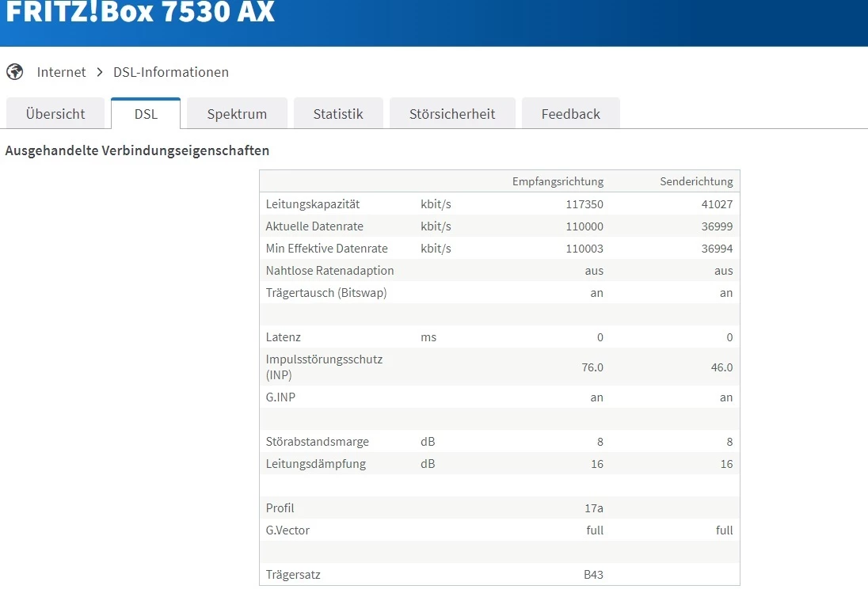The width and height of the screenshot is (868, 593).
Task: Click the Ausgehandelte Verbindungseigenschaften heading
Action: click(x=137, y=150)
